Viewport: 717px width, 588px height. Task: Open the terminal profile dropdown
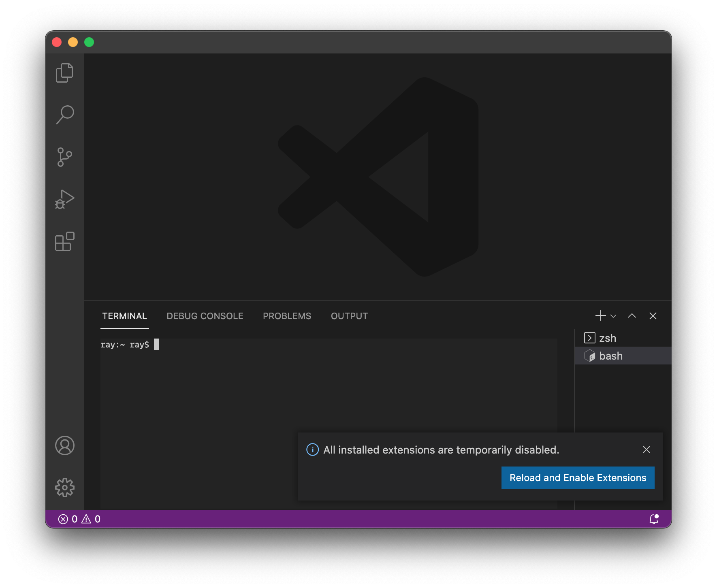[612, 316]
